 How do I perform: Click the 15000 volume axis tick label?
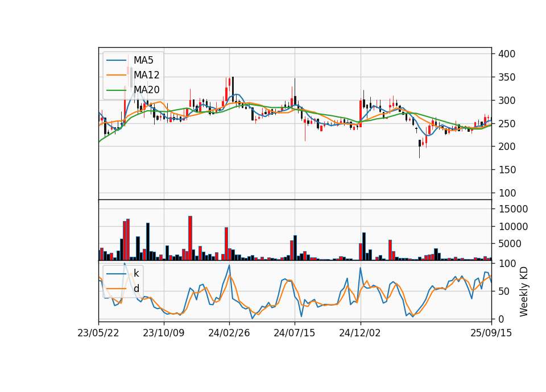coord(513,209)
